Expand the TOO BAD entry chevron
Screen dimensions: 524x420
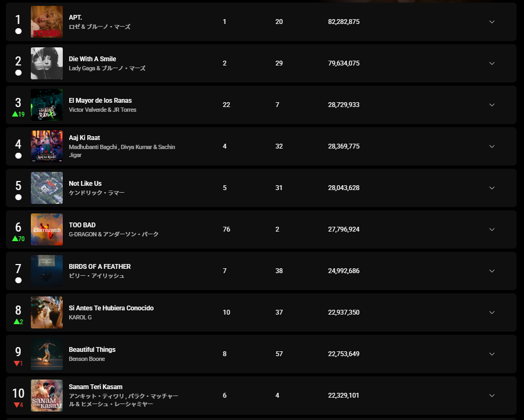click(492, 229)
